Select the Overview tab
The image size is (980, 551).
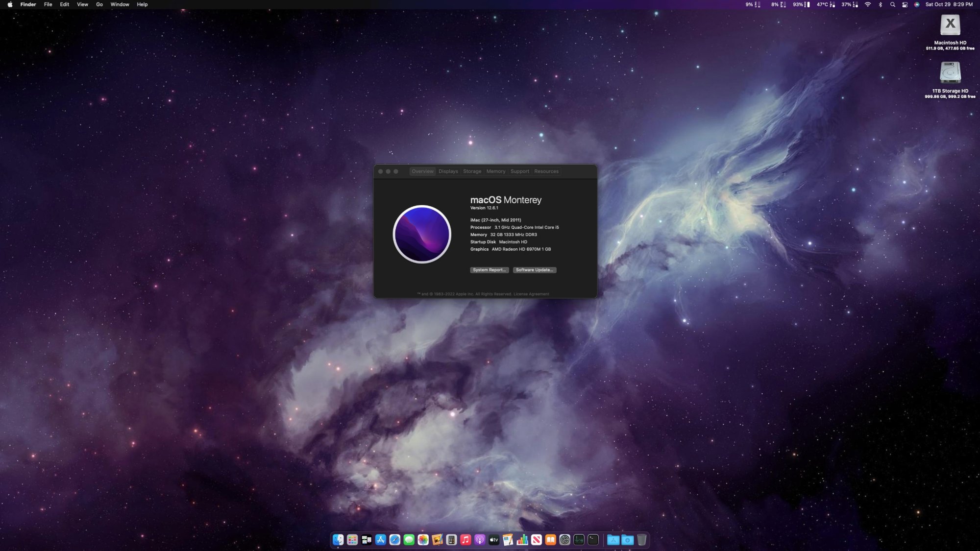pyautogui.click(x=422, y=171)
